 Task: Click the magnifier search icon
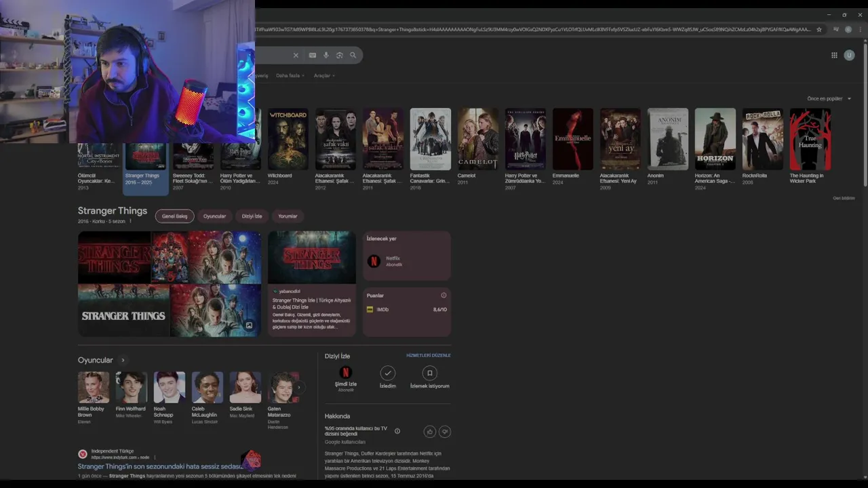pos(353,56)
